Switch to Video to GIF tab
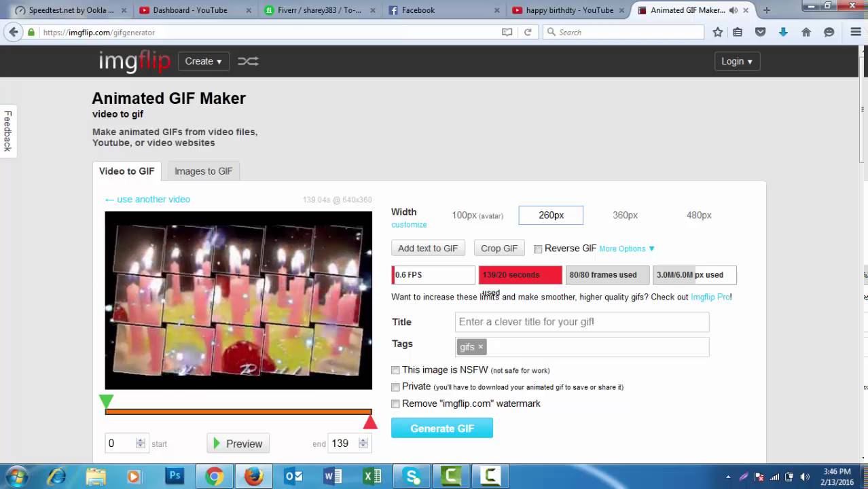The width and height of the screenshot is (868, 489). tap(127, 171)
